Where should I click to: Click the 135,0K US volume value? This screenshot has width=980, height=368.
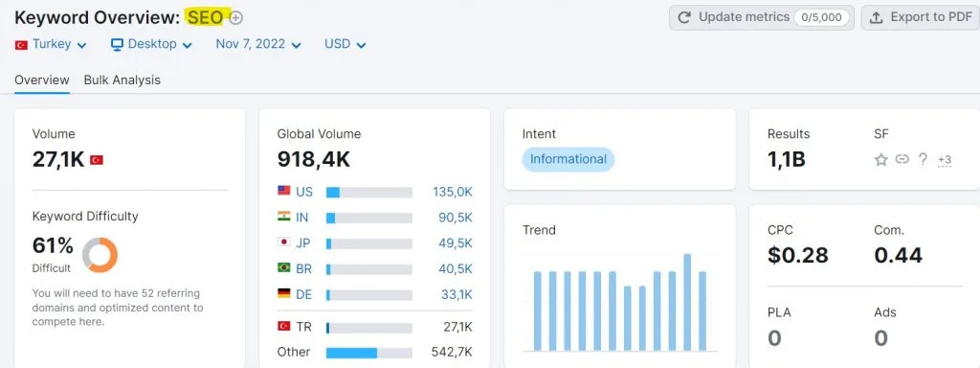pyautogui.click(x=453, y=192)
